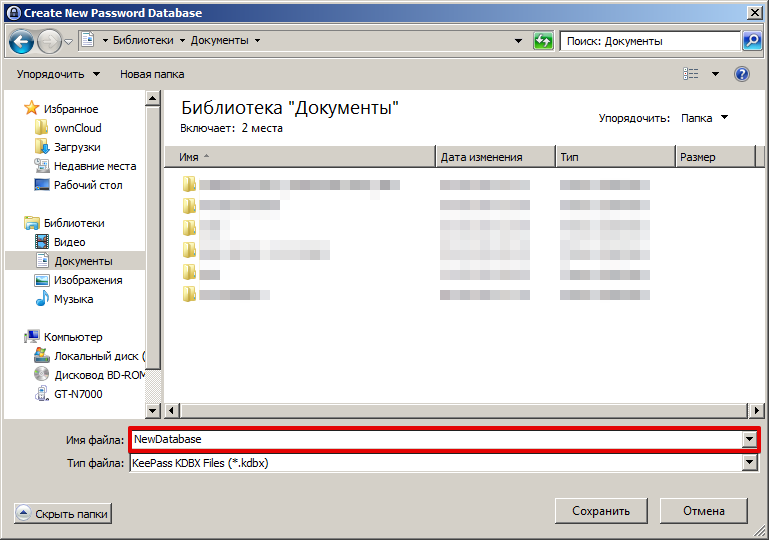Open the Упорядочить dropdown menu
769x540 pixels.
[x=58, y=74]
